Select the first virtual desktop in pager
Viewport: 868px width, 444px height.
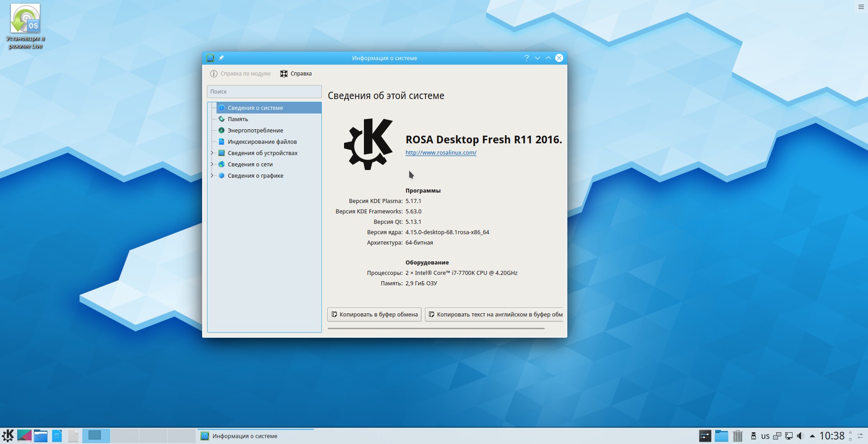pyautogui.click(x=96, y=436)
